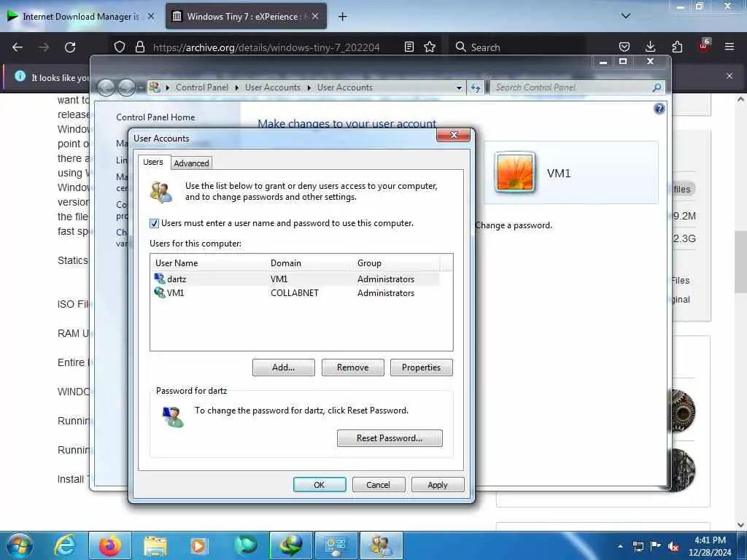Open Internet Explorer from taskbar

pyautogui.click(x=65, y=545)
